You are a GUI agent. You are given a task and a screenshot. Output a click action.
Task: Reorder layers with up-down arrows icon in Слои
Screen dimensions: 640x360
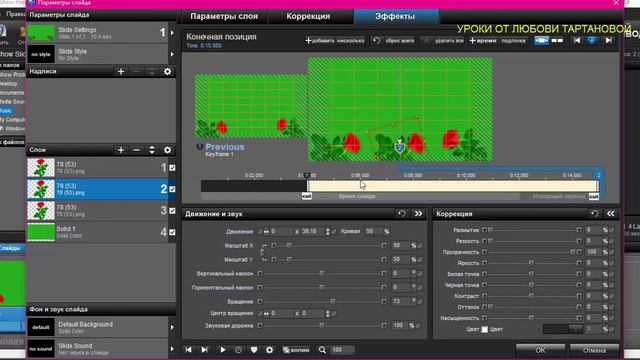[x=152, y=150]
